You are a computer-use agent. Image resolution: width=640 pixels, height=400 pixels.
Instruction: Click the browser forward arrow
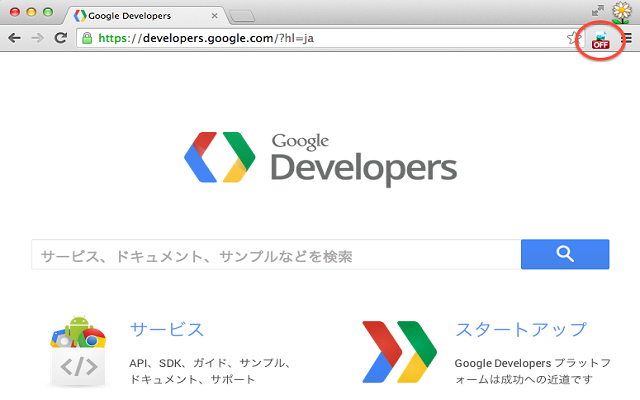38,38
